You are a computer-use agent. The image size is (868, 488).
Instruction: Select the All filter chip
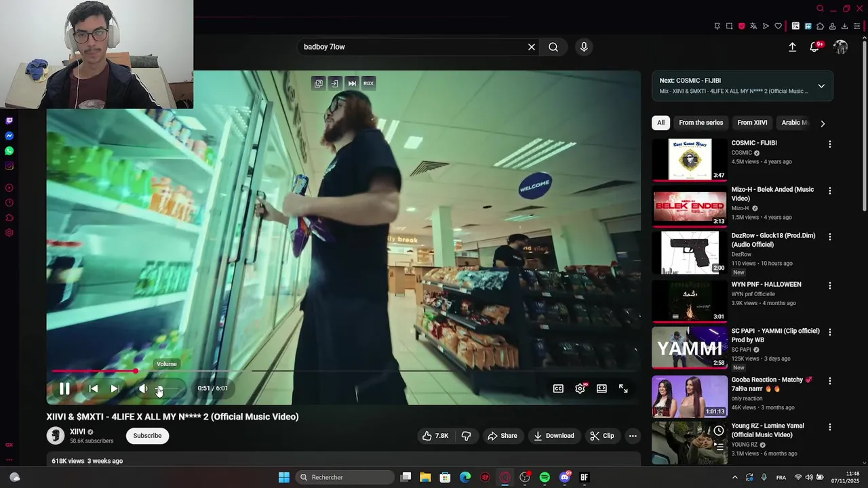tap(660, 123)
